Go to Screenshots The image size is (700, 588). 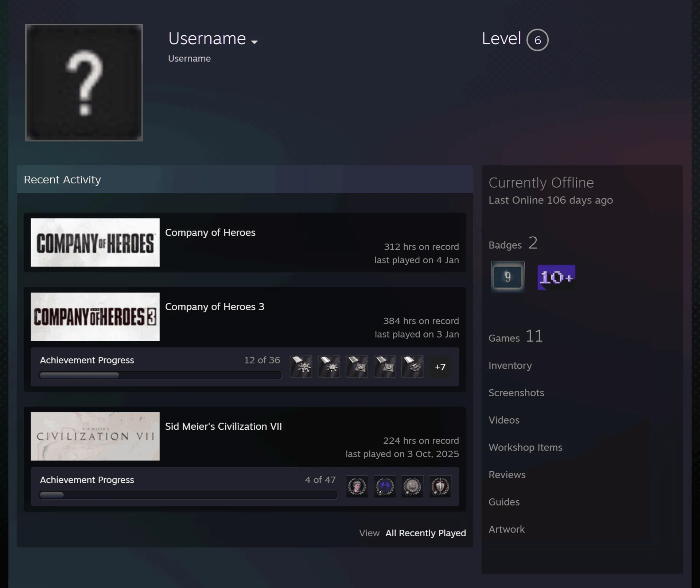(516, 393)
